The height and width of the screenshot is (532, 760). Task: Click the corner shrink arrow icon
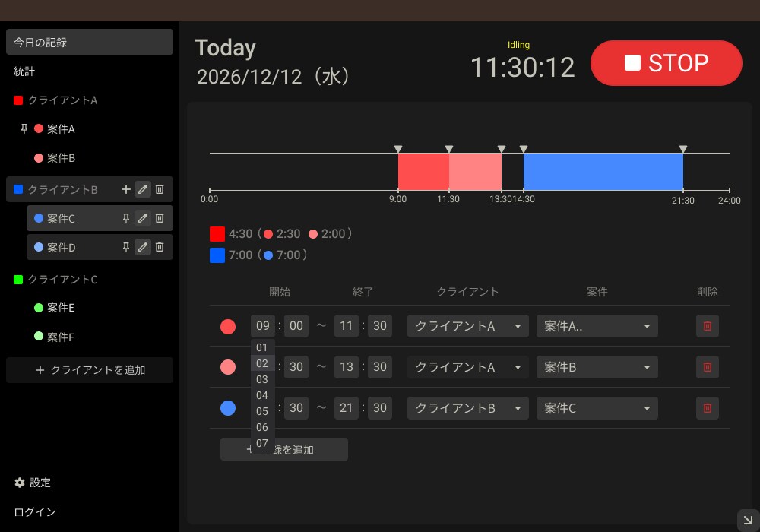coord(748,521)
